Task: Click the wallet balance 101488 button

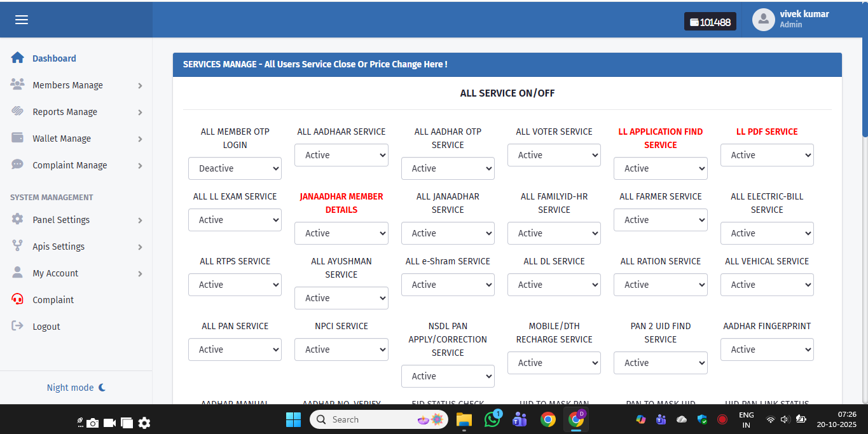Action: pos(710,22)
